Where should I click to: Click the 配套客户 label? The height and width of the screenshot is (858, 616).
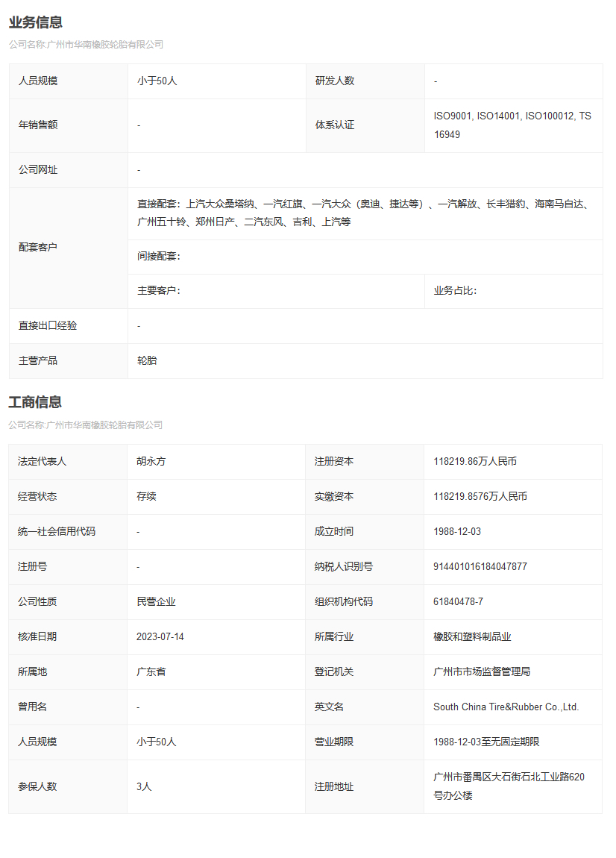coord(38,248)
